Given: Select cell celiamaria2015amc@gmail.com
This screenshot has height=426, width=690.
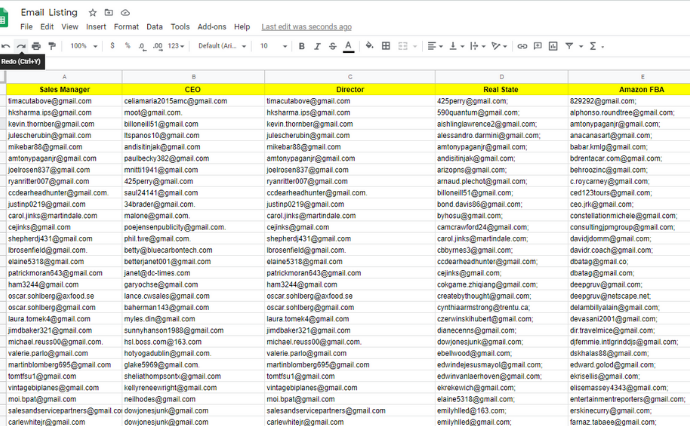Looking at the screenshot, I should pyautogui.click(x=193, y=101).
